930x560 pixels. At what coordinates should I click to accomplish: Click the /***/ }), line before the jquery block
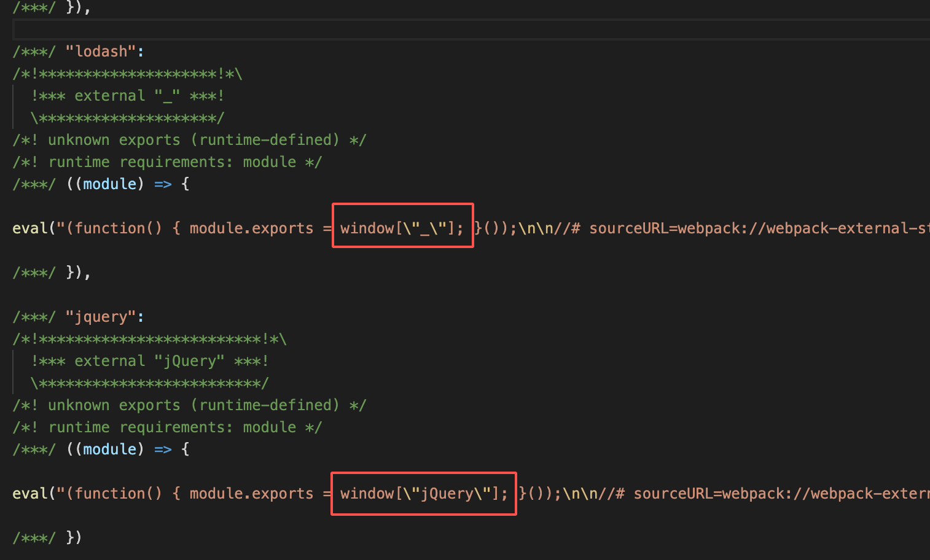[52, 273]
